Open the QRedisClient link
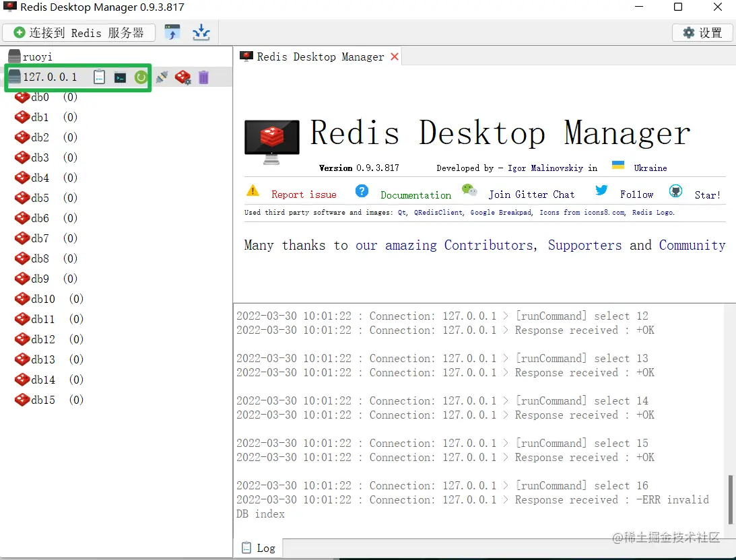This screenshot has width=736, height=560. click(438, 213)
